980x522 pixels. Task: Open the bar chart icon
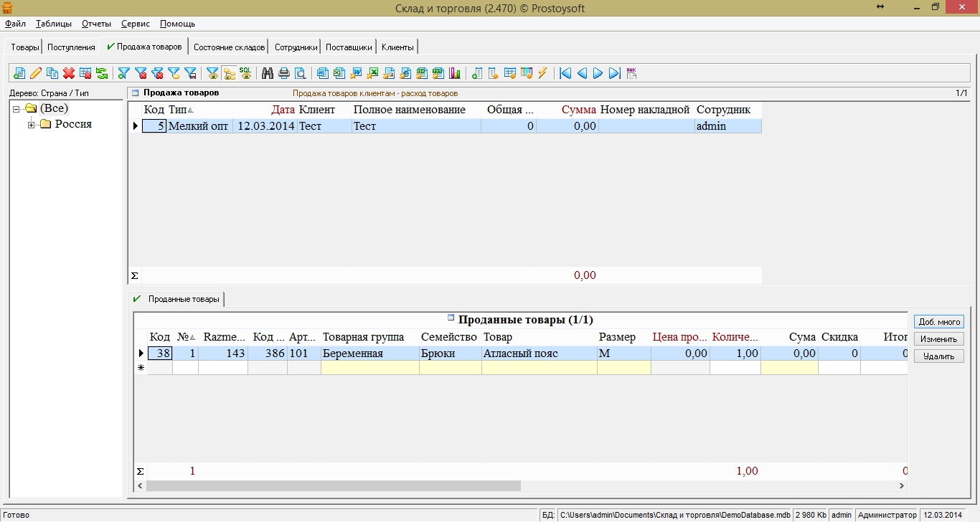point(454,73)
